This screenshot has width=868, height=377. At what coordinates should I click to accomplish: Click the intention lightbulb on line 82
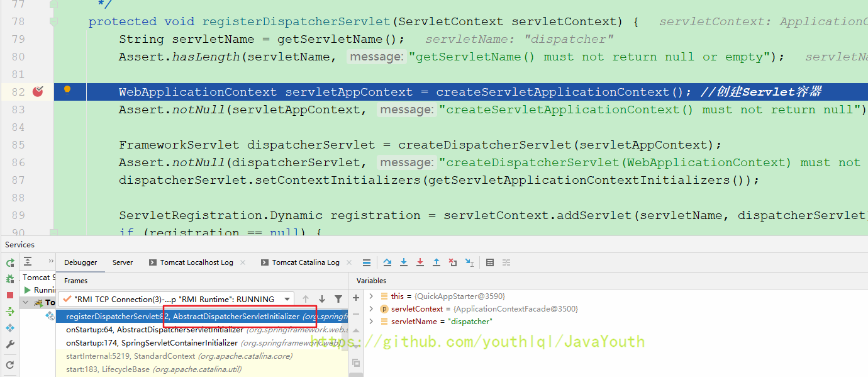pos(67,90)
